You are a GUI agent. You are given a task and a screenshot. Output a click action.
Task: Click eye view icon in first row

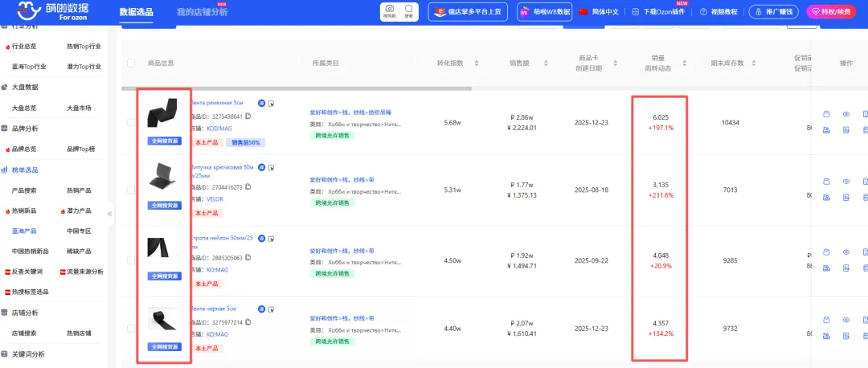[845, 115]
